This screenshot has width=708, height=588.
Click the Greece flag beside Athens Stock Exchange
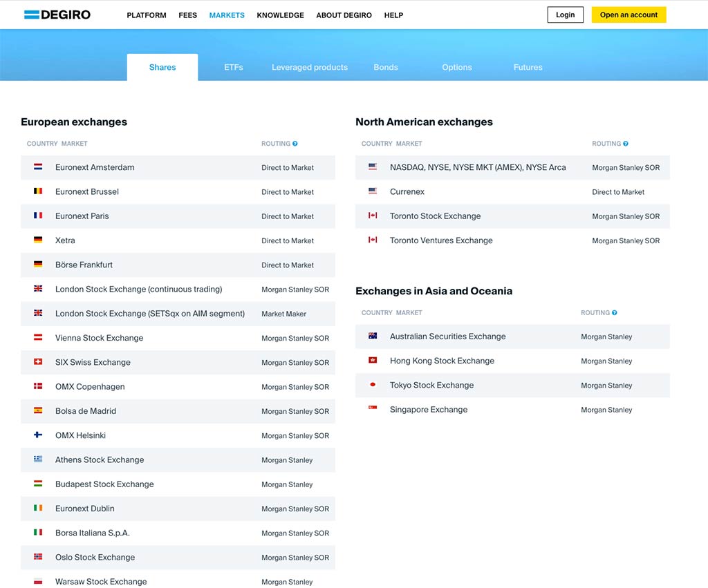coord(38,459)
